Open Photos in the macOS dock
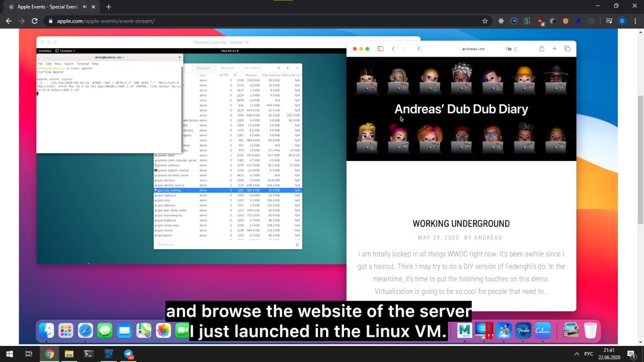The image size is (644, 362). click(164, 330)
